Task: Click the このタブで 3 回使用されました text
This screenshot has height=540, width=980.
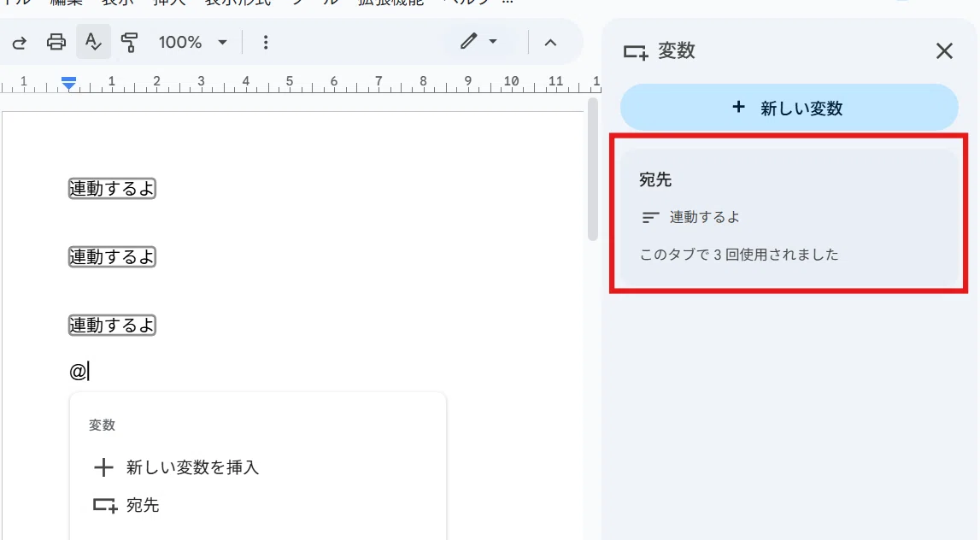Action: click(x=739, y=255)
